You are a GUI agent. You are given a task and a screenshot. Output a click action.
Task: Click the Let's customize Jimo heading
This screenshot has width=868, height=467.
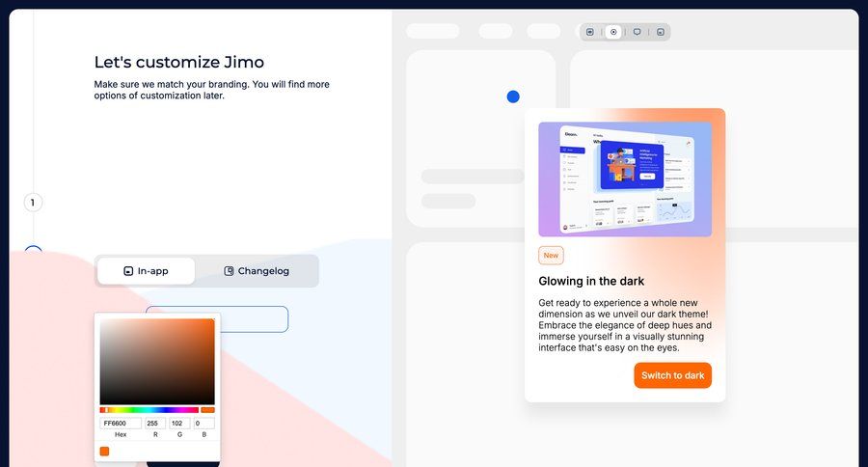(x=178, y=62)
